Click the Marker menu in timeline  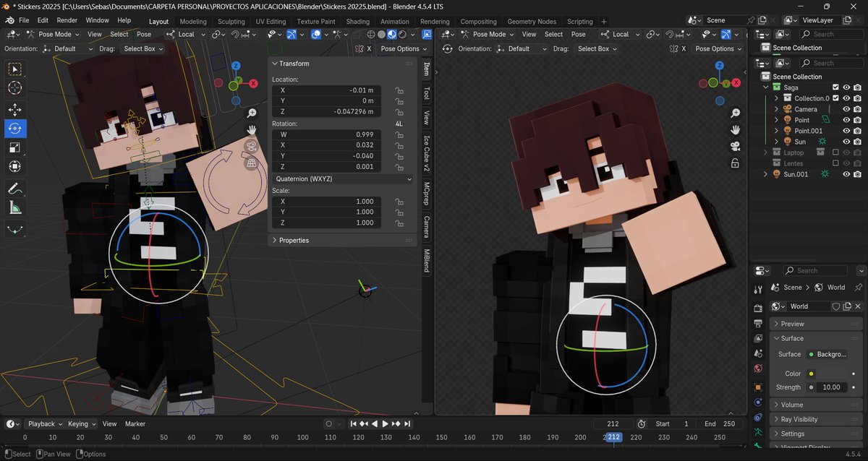tap(135, 424)
